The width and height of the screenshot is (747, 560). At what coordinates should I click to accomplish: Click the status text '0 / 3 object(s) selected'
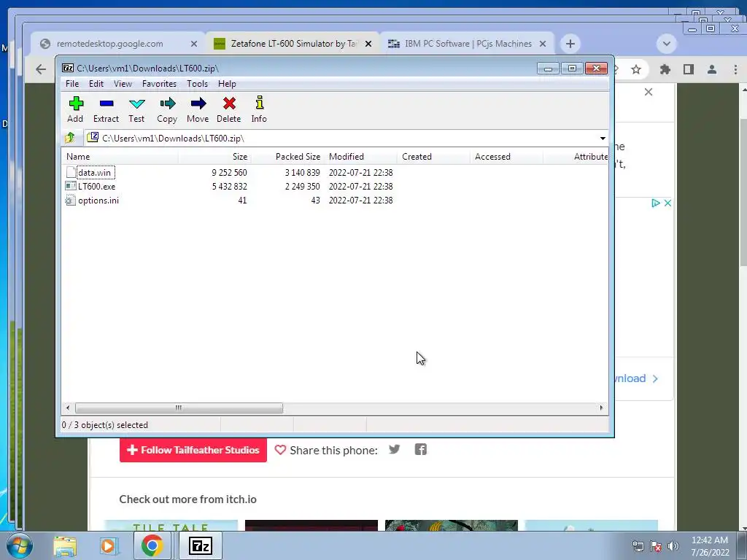coord(105,425)
